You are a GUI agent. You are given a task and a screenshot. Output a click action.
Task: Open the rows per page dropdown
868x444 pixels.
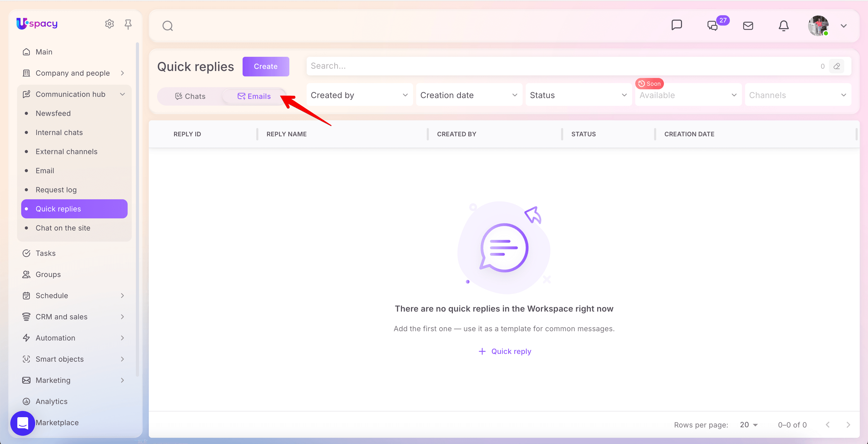tap(749, 425)
